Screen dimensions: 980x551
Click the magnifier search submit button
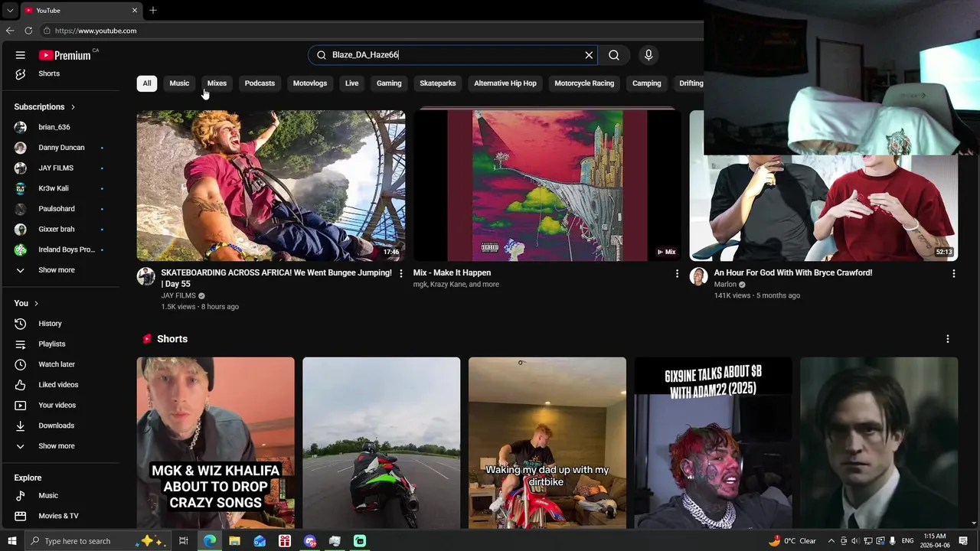(x=614, y=55)
